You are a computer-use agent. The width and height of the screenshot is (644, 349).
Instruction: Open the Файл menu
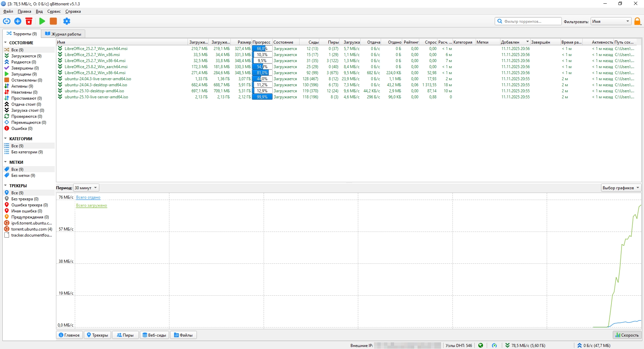(x=8, y=11)
